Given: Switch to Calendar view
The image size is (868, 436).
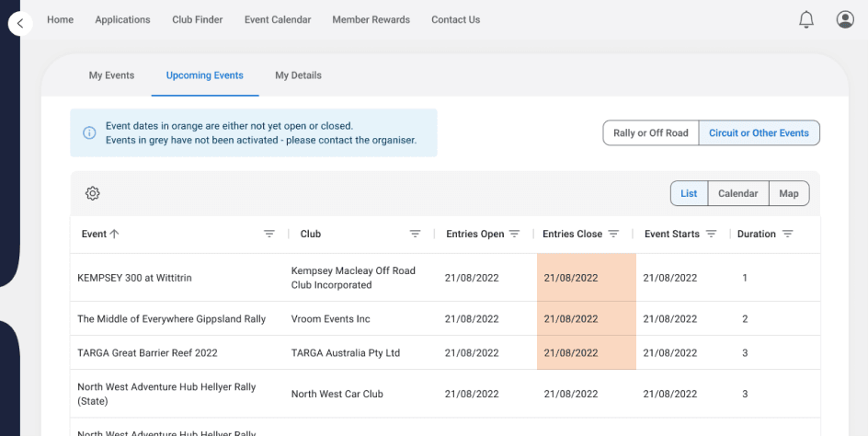Looking at the screenshot, I should click(x=737, y=193).
